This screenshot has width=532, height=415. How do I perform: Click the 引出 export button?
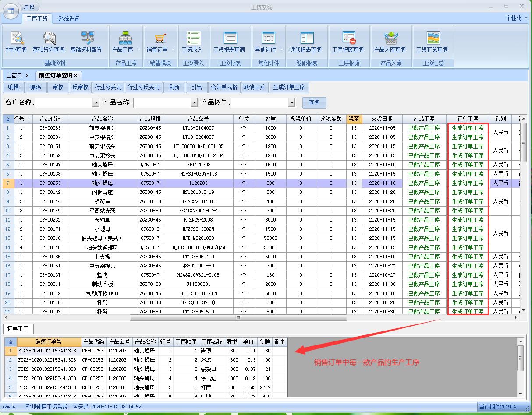(x=196, y=87)
